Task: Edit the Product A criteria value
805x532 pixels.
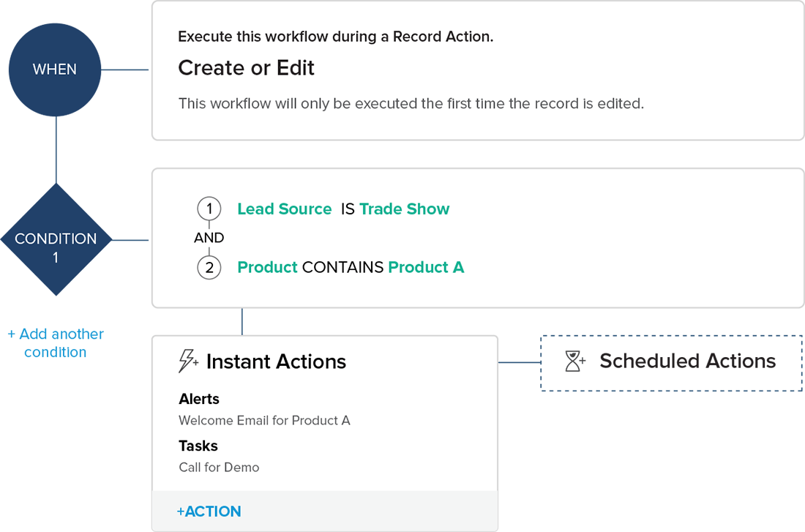Action: [426, 268]
